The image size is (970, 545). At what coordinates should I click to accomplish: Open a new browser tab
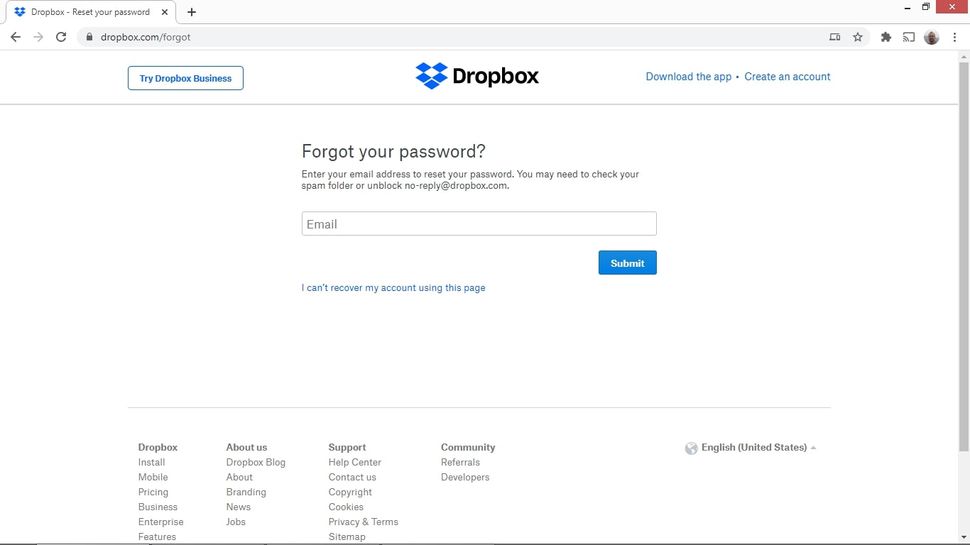[191, 12]
